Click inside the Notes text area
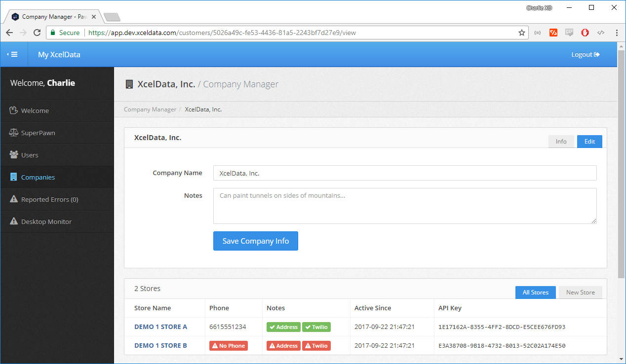626x364 pixels. 404,206
